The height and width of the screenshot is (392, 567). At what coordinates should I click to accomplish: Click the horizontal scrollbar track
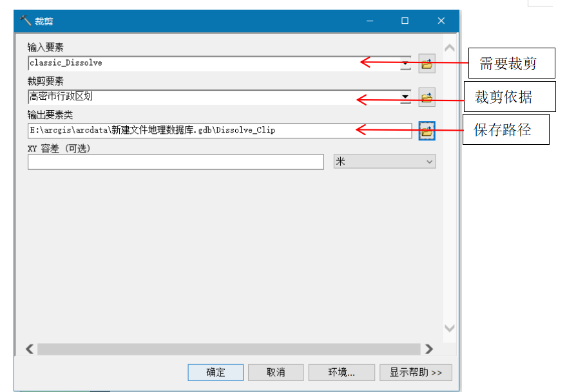[x=229, y=349]
